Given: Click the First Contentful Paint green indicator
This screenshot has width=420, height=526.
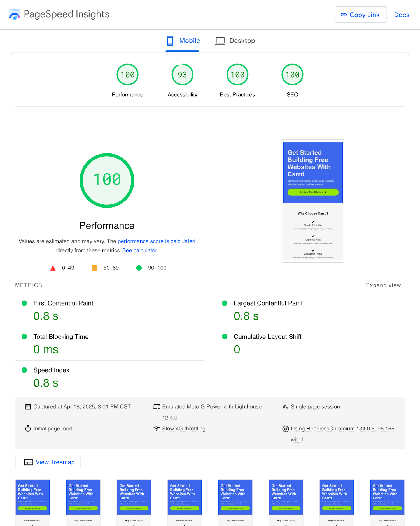Looking at the screenshot, I should 24,303.
